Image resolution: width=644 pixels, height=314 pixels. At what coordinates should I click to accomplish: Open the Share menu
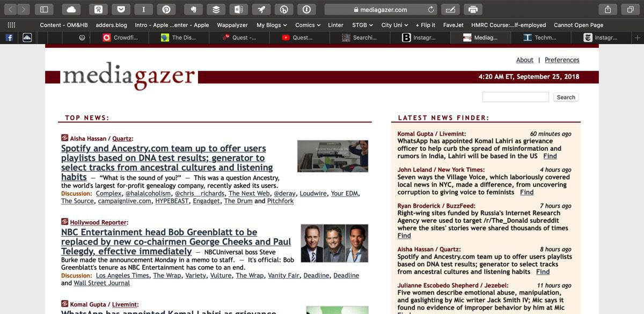click(608, 9)
